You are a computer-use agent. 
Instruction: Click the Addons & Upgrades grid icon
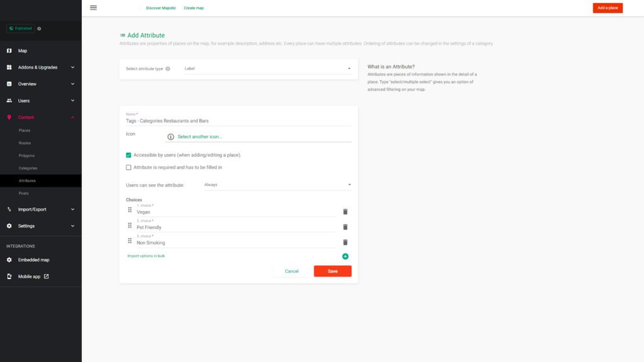pos(9,67)
